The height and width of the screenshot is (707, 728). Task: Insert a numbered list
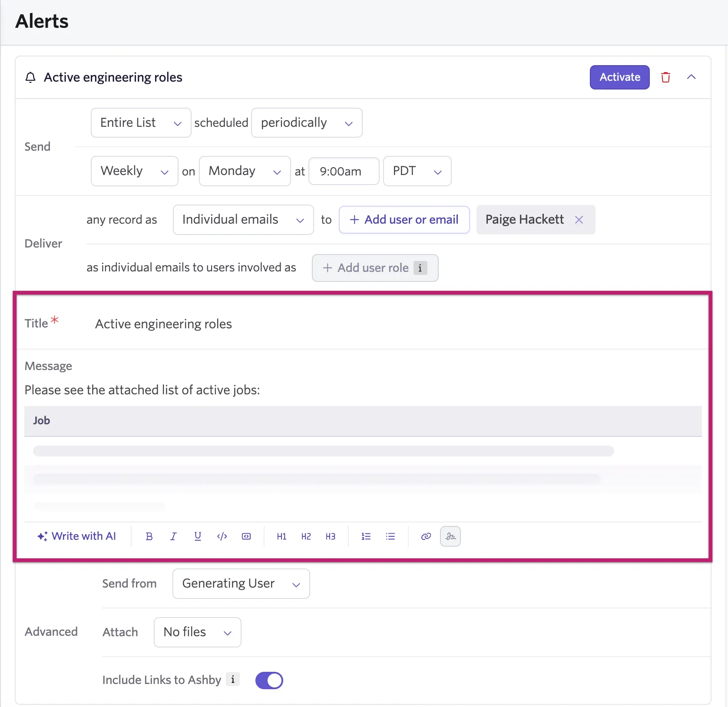tap(366, 536)
